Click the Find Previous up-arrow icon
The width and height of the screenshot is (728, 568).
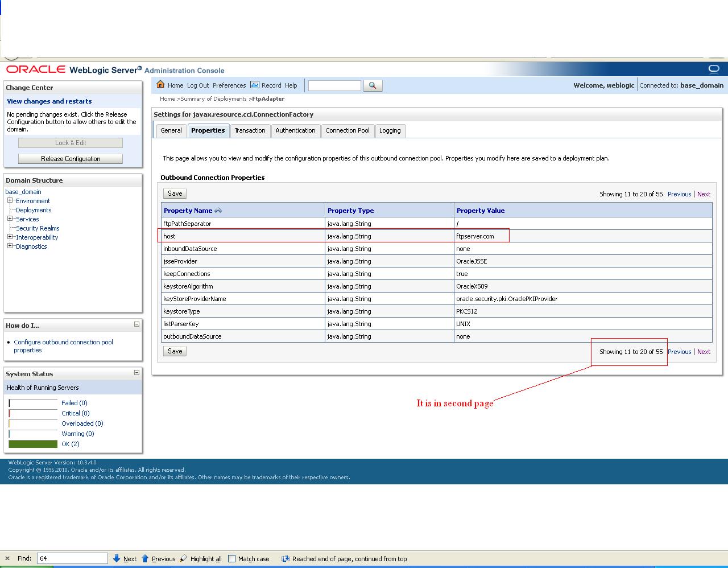[145, 559]
